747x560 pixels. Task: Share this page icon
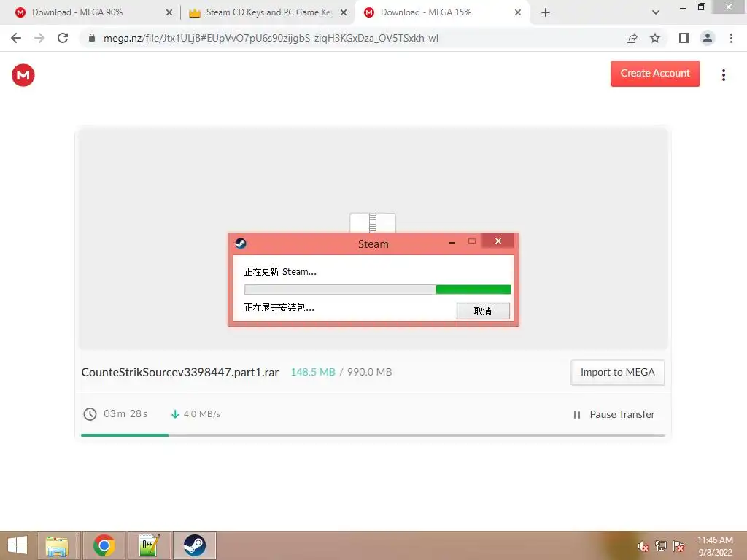click(x=632, y=38)
